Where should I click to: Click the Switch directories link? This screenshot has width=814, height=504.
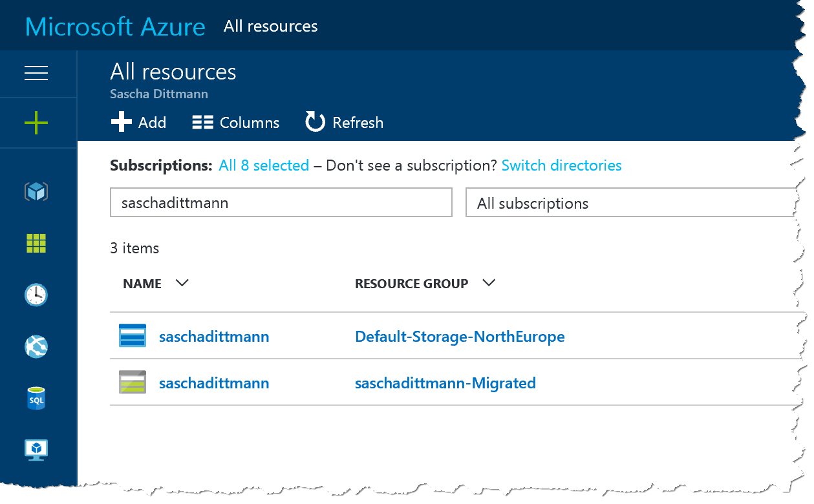point(561,165)
